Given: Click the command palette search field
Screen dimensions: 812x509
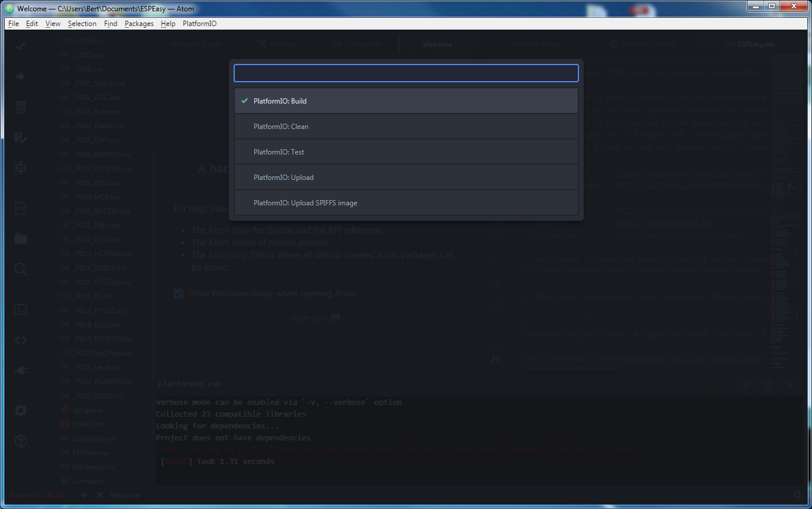Looking at the screenshot, I should coord(406,73).
